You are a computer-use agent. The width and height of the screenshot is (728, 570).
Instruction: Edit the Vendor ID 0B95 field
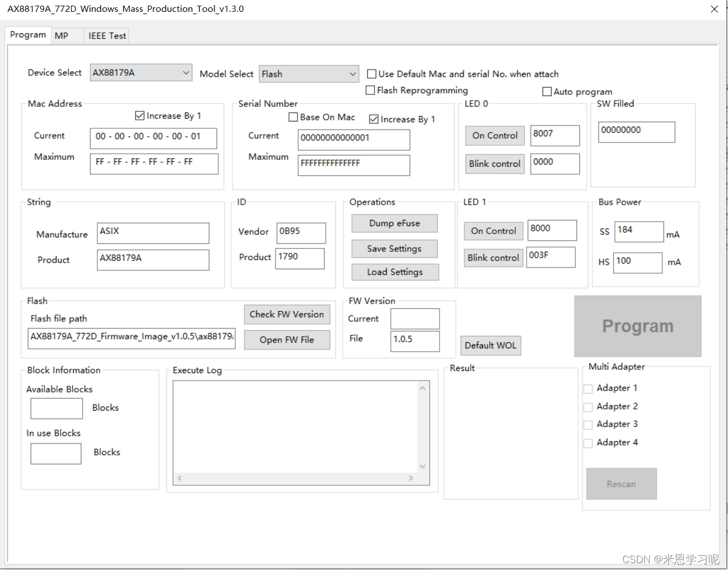[301, 233]
